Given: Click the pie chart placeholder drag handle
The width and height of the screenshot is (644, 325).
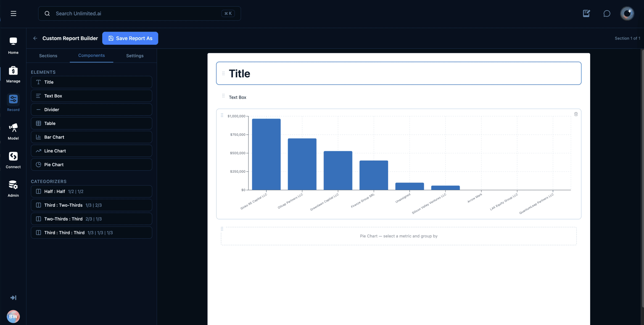Looking at the screenshot, I should point(222,229).
